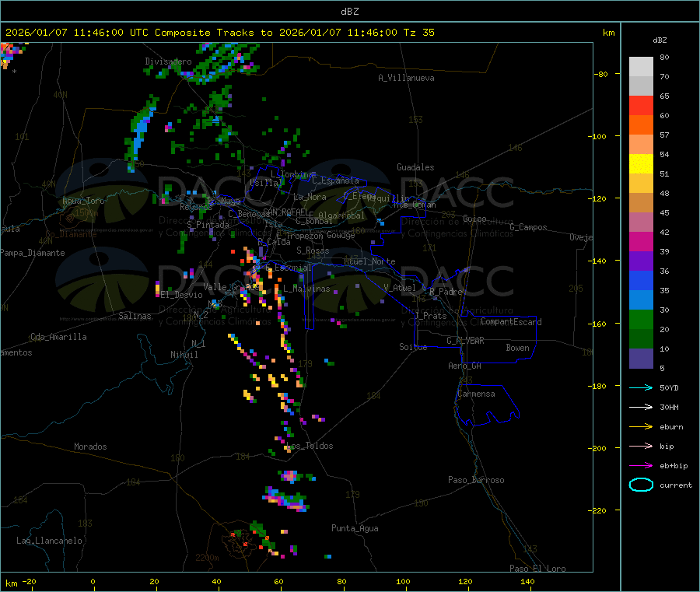Screen dimensions: 700x592
Task: Click the Soitue map label
Action: 413,347
